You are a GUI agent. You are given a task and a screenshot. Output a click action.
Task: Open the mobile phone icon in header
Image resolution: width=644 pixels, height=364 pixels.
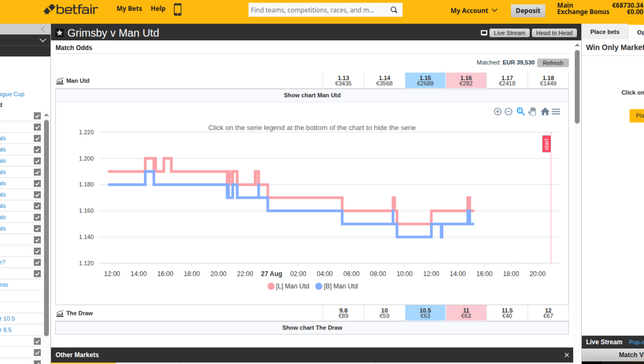[178, 9]
